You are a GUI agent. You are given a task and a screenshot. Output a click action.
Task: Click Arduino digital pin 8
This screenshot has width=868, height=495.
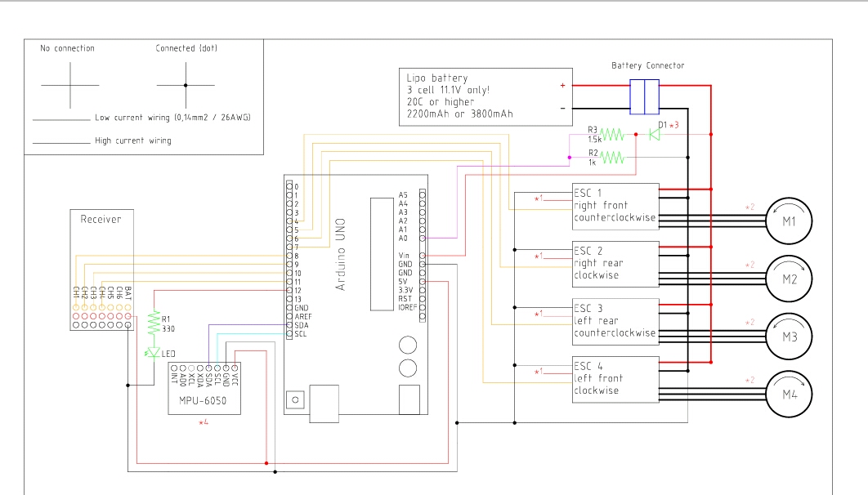[x=289, y=256]
